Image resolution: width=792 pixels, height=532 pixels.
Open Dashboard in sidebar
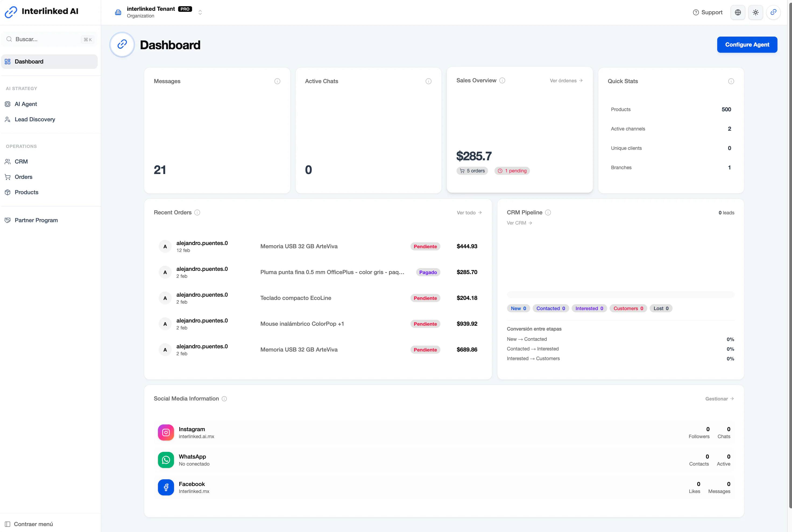(x=49, y=61)
